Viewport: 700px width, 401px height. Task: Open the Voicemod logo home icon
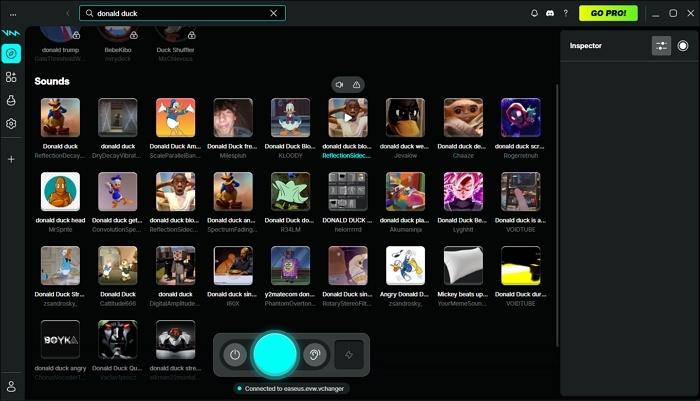11,33
